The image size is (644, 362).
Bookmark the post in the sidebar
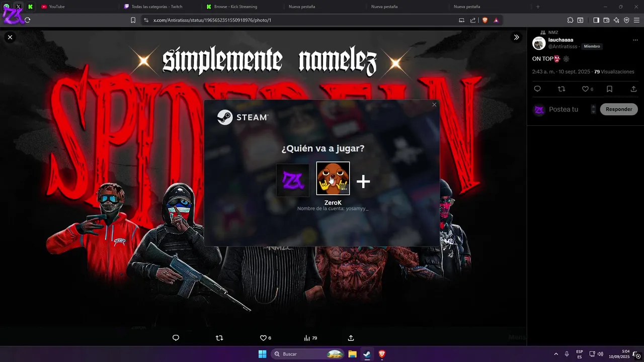(x=609, y=89)
